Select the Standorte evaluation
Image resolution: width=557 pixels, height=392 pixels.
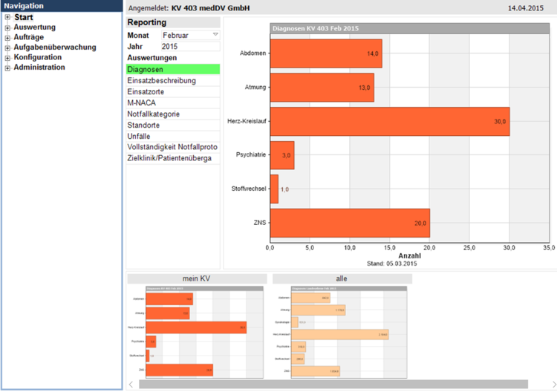coord(172,125)
